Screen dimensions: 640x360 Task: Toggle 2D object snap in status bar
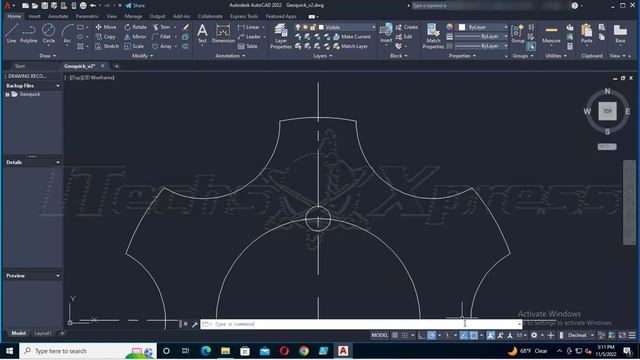pos(473,335)
